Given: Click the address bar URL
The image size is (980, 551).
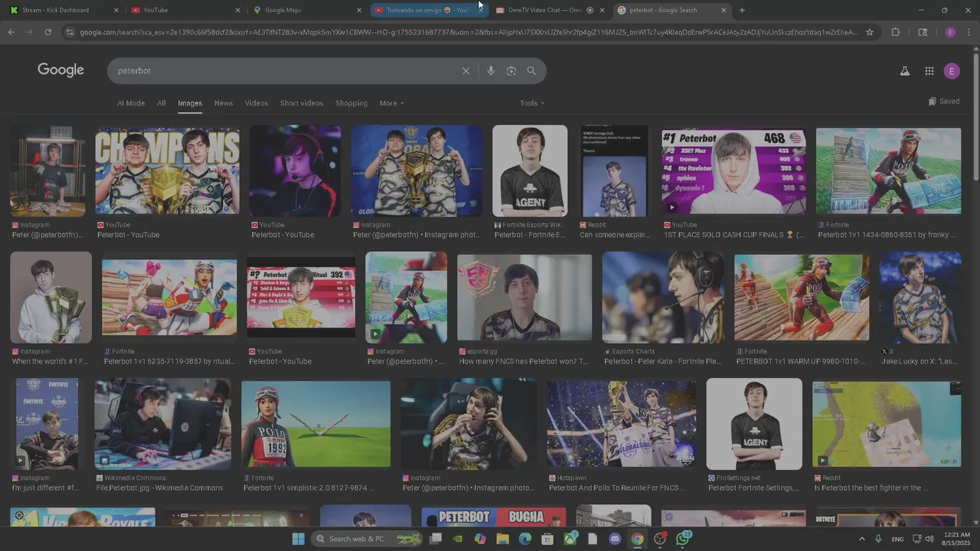Looking at the screenshot, I should tap(469, 32).
